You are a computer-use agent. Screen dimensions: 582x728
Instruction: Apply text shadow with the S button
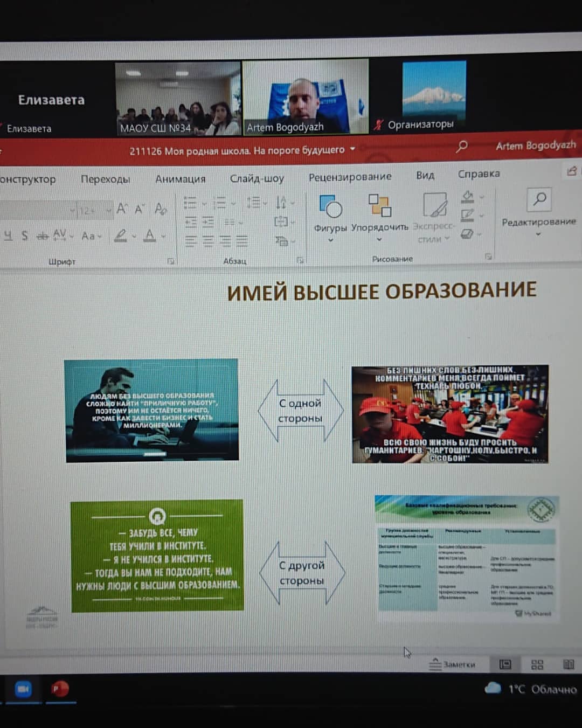(24, 235)
